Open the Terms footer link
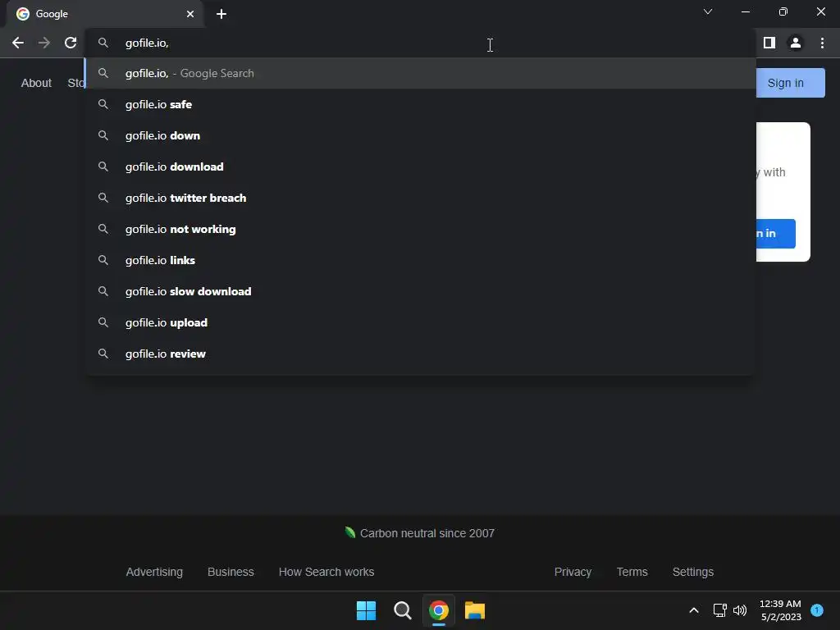The height and width of the screenshot is (630, 840). click(x=632, y=572)
